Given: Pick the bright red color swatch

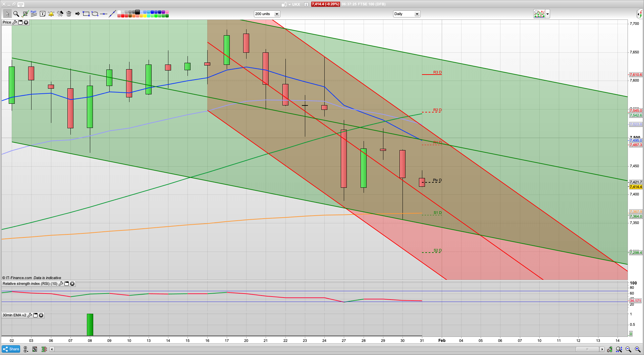Looking at the screenshot, I should click(123, 16).
